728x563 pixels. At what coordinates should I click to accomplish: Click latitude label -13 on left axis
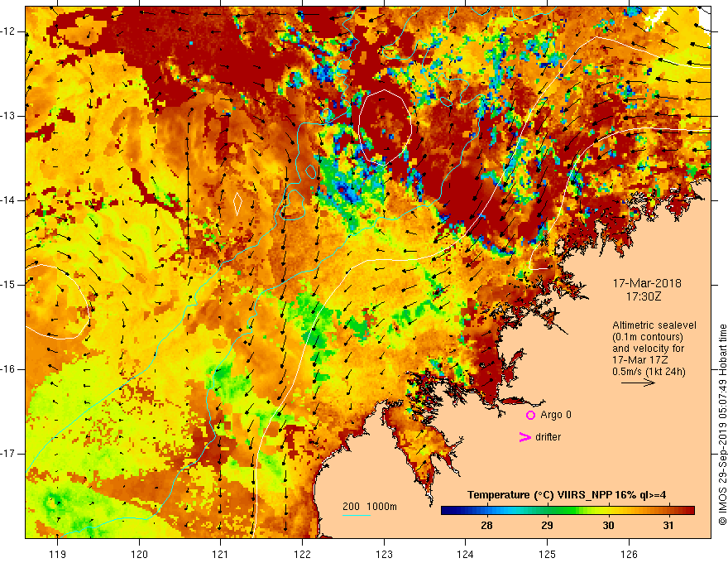(8, 116)
